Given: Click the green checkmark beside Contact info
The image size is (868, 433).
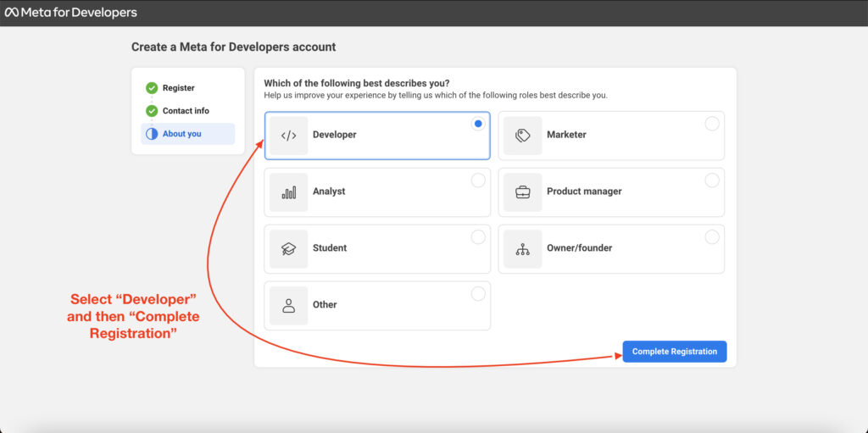Looking at the screenshot, I should (x=152, y=111).
